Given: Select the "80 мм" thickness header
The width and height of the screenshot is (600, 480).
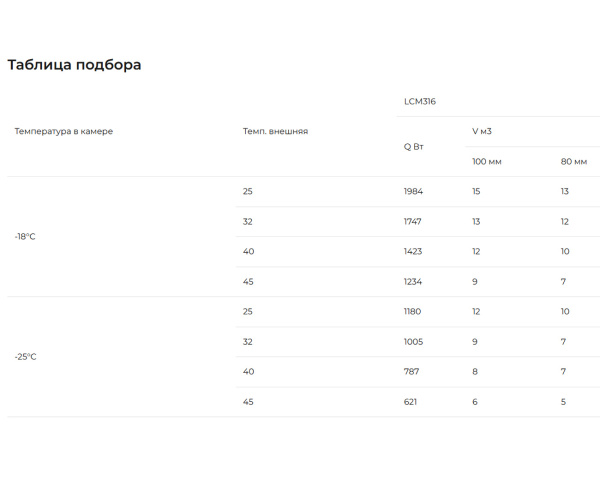Looking at the screenshot, I should [x=574, y=161].
